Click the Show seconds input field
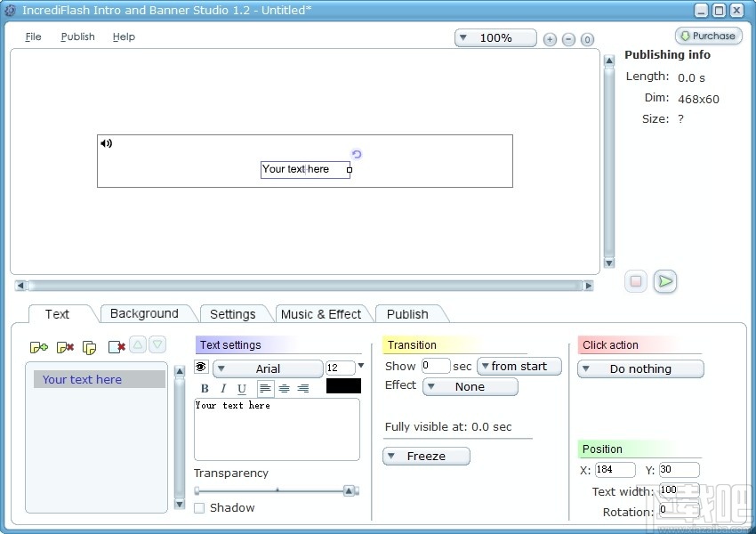The height and width of the screenshot is (534, 756). click(436, 366)
